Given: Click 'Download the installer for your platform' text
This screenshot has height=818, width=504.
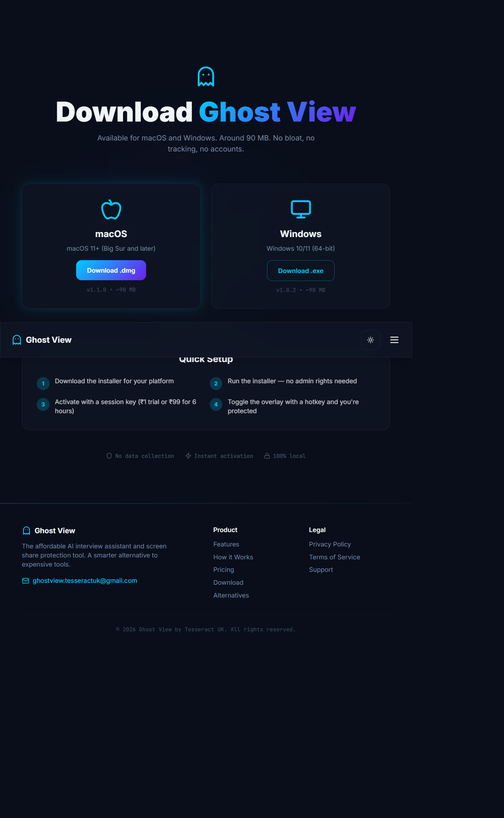Looking at the screenshot, I should 114,381.
